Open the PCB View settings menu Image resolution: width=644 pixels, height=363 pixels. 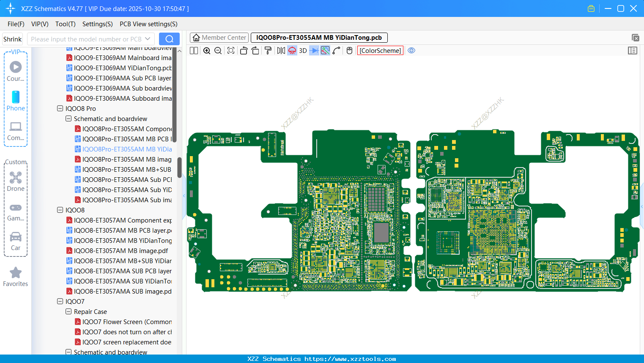pyautogui.click(x=148, y=24)
